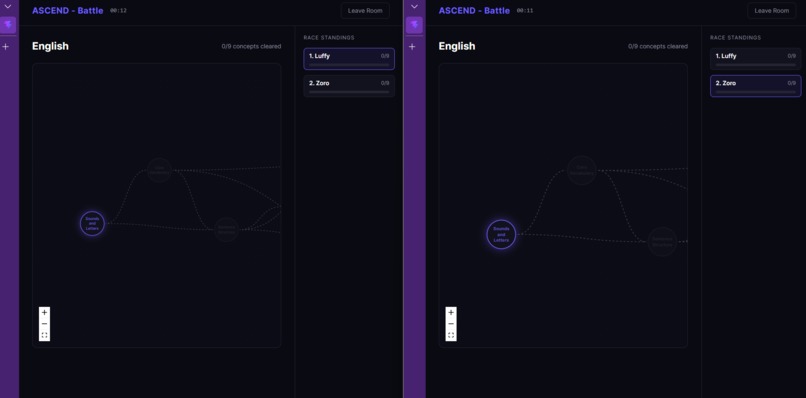The width and height of the screenshot is (806, 398).
Task: Click the plus icon in left window sidebar
Action: pyautogui.click(x=6, y=47)
